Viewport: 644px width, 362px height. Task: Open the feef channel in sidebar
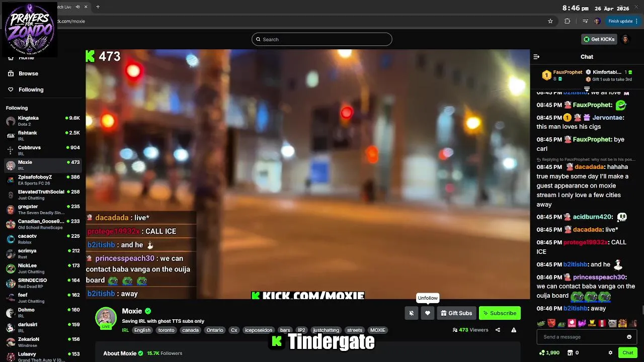pyautogui.click(x=43, y=298)
